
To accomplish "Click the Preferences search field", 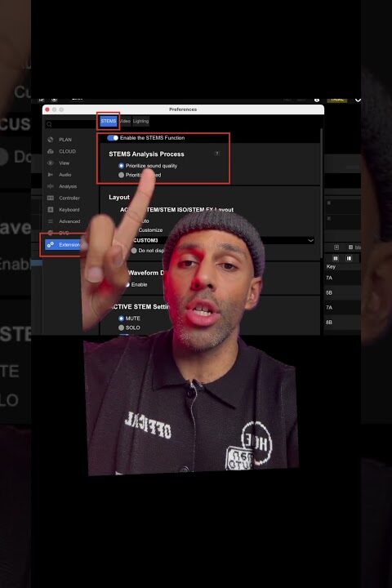I will coord(69,124).
